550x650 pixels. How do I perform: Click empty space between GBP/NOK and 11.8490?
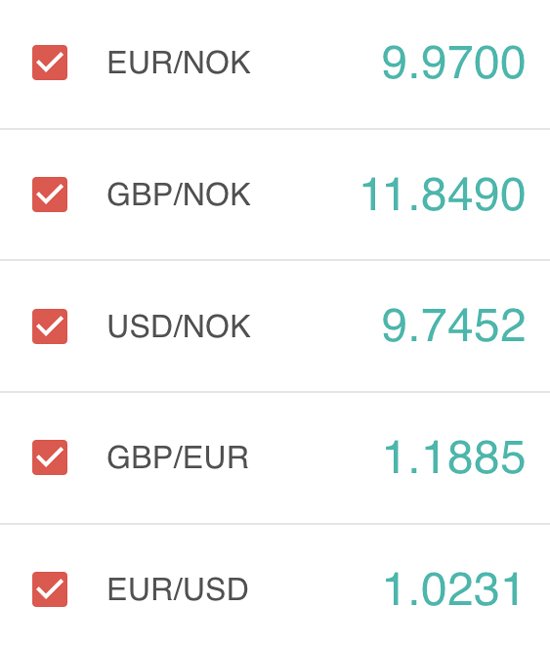[x=306, y=194]
